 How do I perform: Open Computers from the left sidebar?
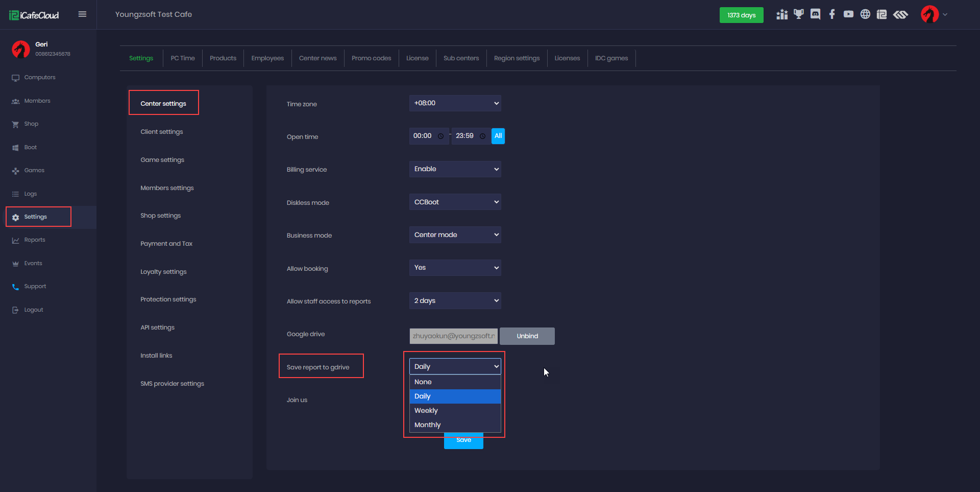39,78
